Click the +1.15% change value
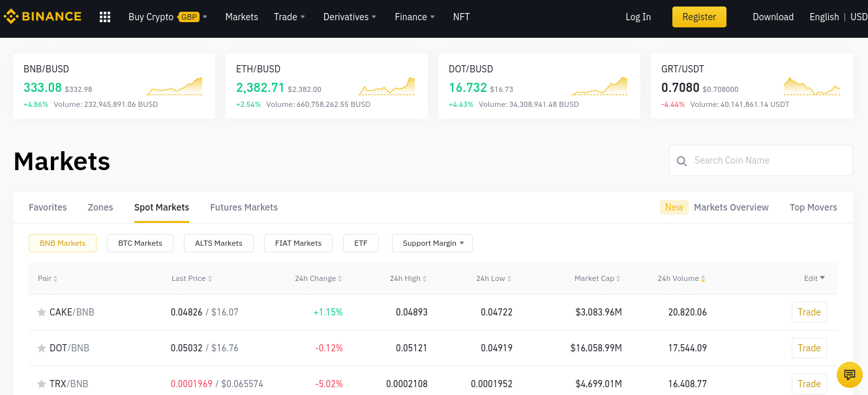 (x=328, y=312)
